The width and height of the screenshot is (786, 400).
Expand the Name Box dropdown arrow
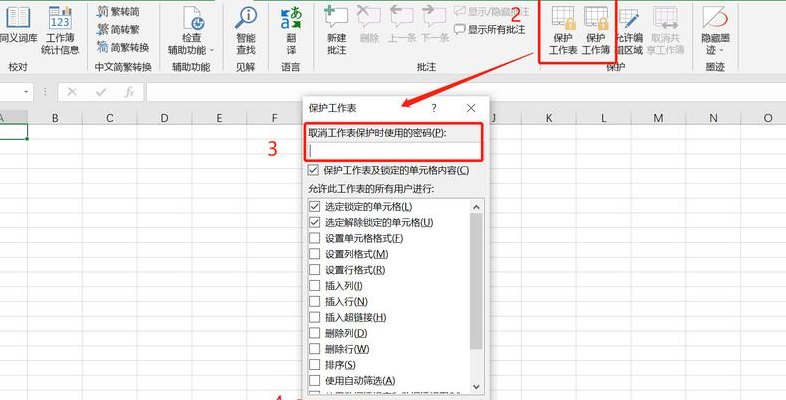tap(26, 92)
